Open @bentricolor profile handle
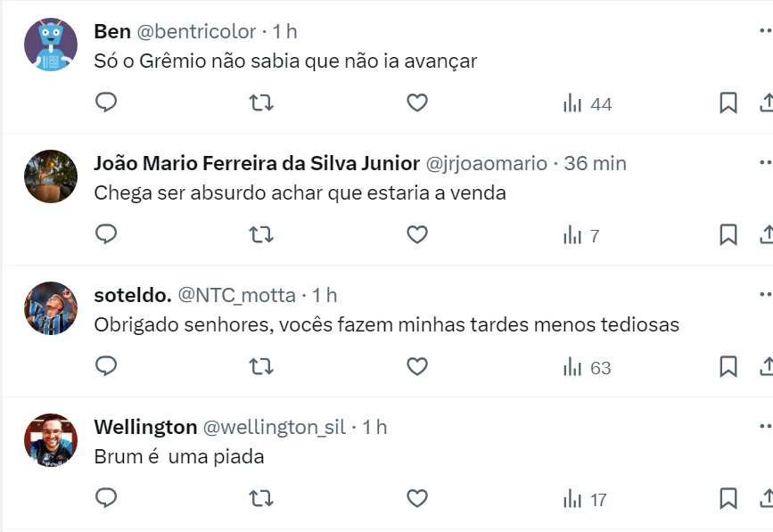The width and height of the screenshot is (773, 532). tap(196, 31)
